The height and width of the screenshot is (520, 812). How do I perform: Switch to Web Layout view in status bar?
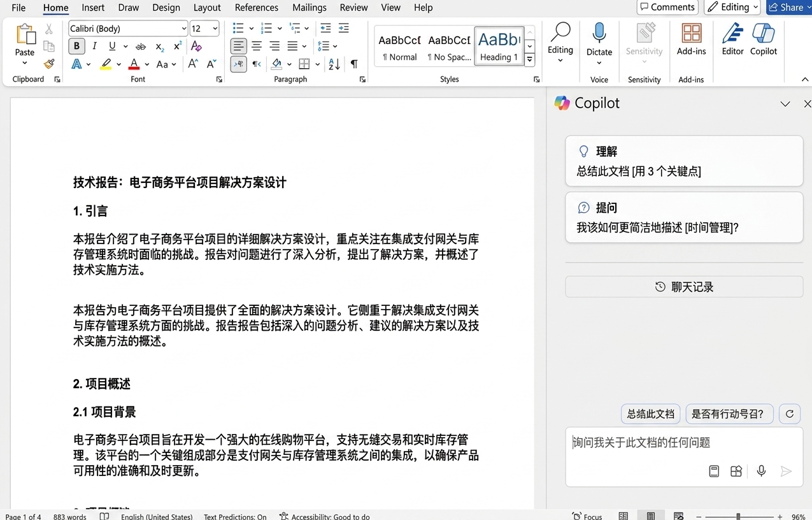tap(679, 516)
